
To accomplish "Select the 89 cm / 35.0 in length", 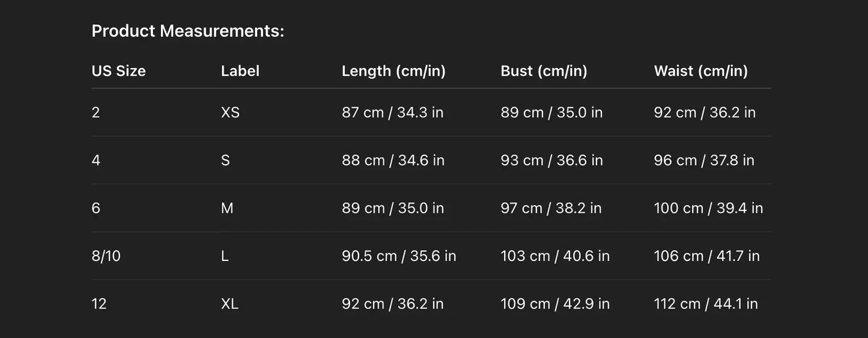I will tap(393, 208).
